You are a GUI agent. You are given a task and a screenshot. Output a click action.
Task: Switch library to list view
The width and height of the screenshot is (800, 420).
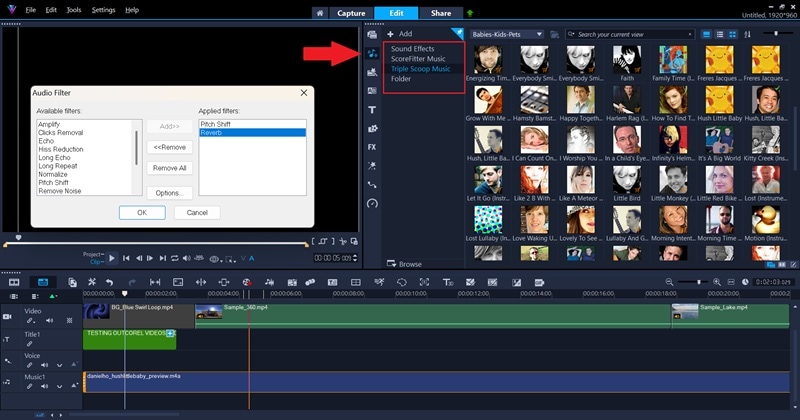click(x=720, y=35)
